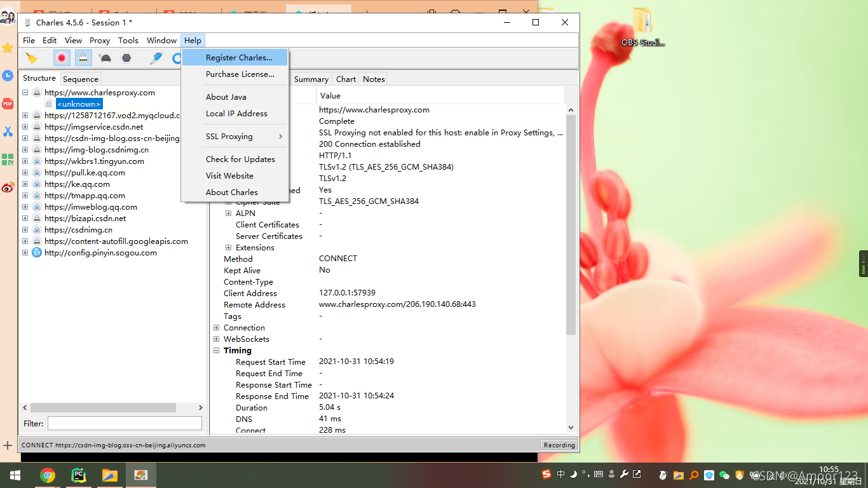Open Chrome from the taskbar
The image size is (868, 488).
click(48, 475)
